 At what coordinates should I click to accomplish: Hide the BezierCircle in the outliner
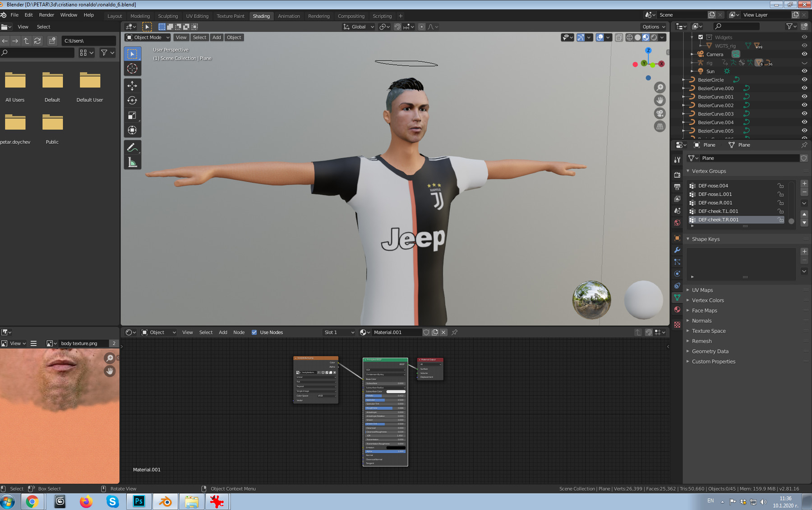pyautogui.click(x=804, y=80)
